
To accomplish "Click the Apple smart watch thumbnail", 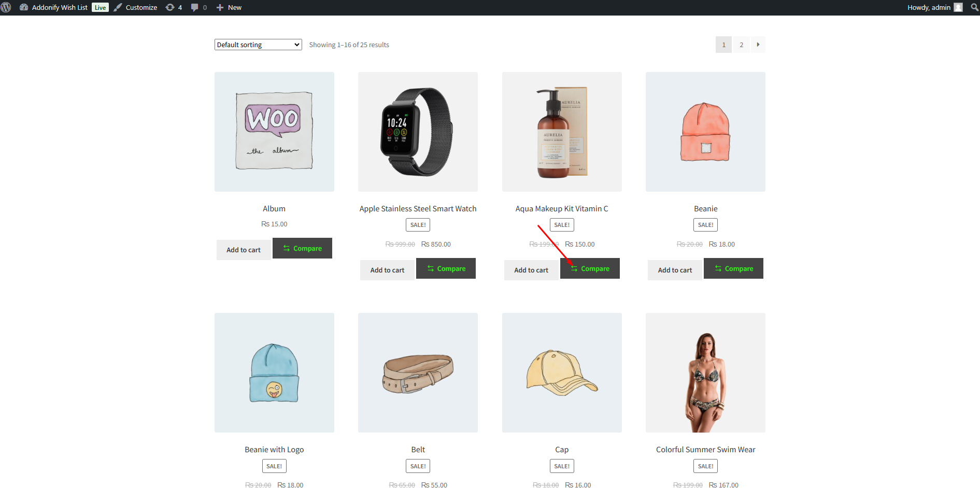I will coord(418,132).
